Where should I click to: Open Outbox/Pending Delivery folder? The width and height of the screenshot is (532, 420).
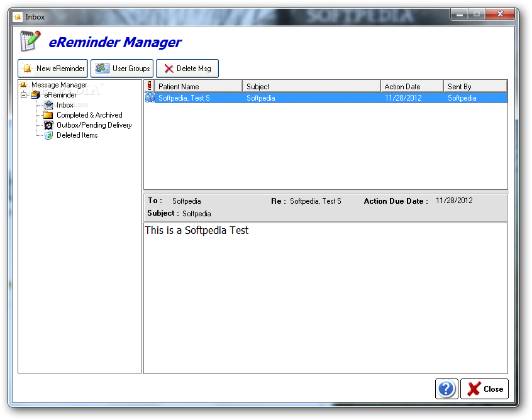(94, 125)
